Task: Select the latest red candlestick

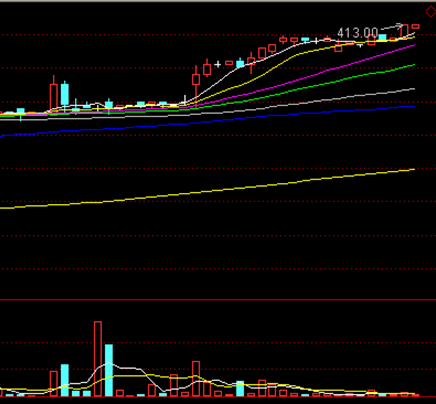Action: (415, 26)
